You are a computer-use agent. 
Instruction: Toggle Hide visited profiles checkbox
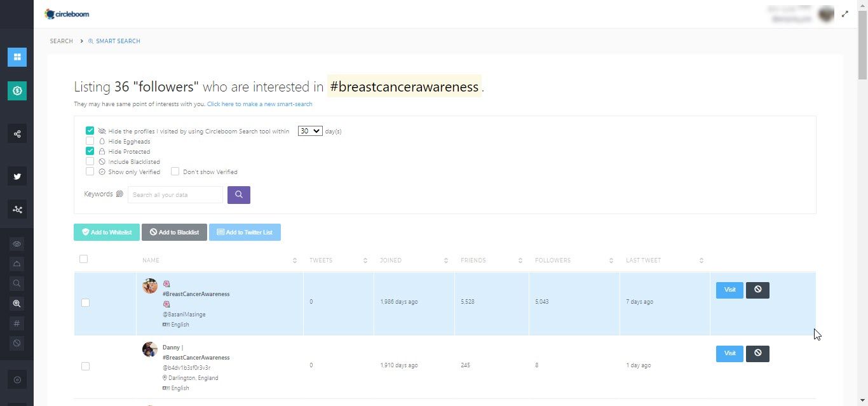pos(90,131)
